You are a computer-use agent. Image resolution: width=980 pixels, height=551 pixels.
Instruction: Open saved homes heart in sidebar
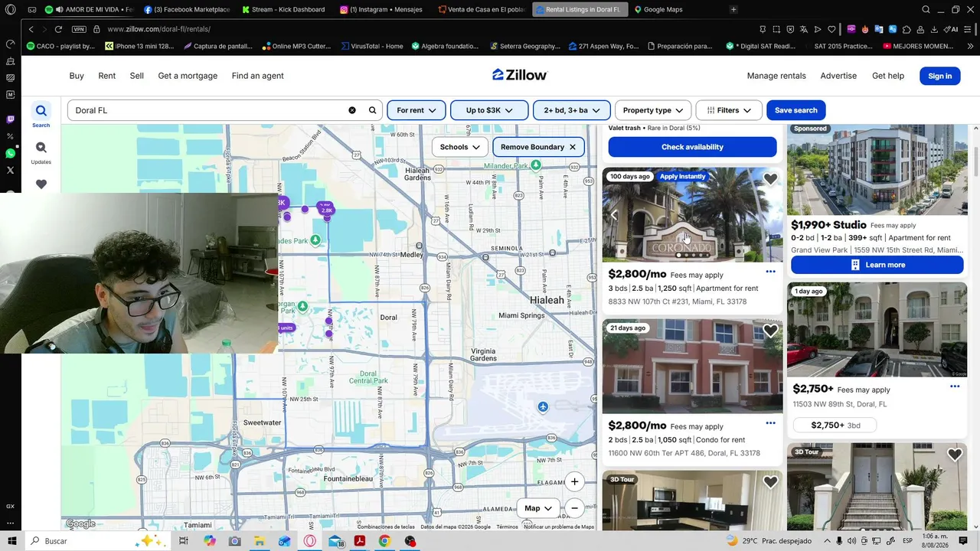(x=41, y=184)
